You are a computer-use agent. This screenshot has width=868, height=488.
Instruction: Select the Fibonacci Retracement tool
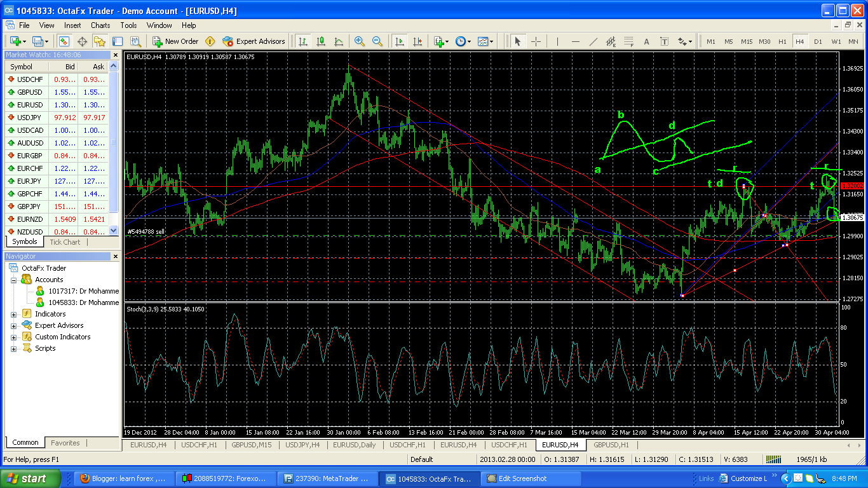(628, 41)
